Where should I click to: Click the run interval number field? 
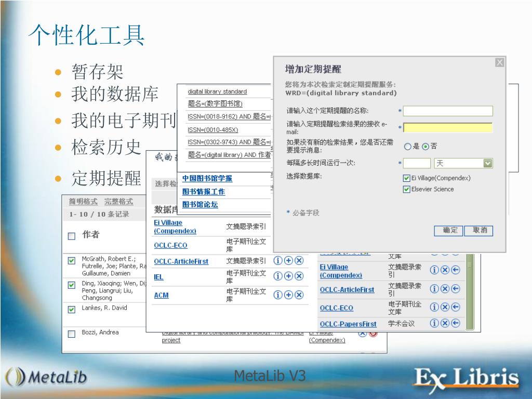tap(417, 163)
